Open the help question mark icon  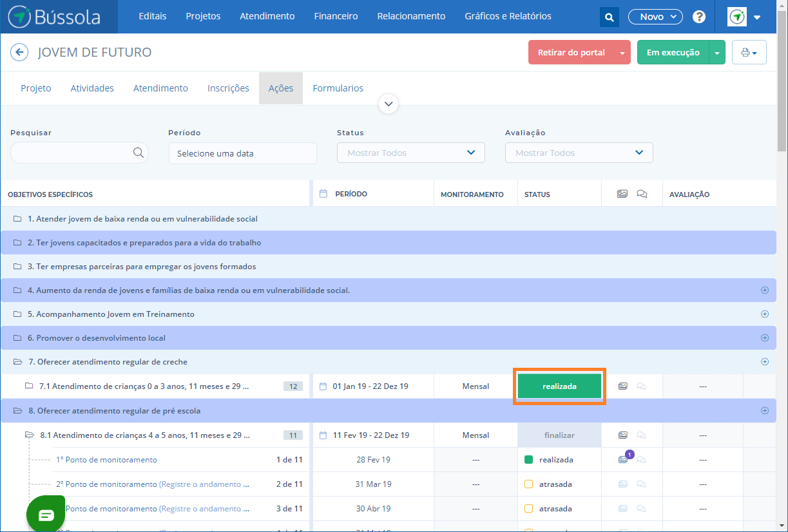(x=698, y=17)
